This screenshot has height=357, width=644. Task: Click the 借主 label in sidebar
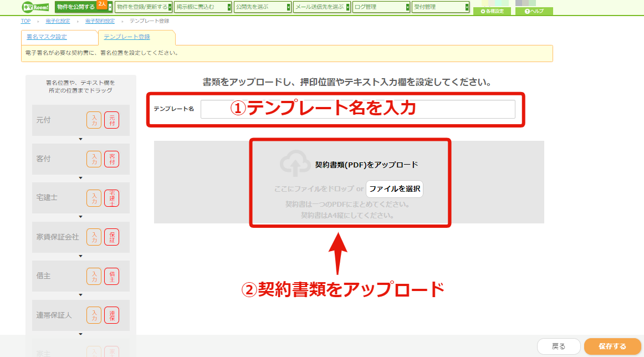(44, 276)
